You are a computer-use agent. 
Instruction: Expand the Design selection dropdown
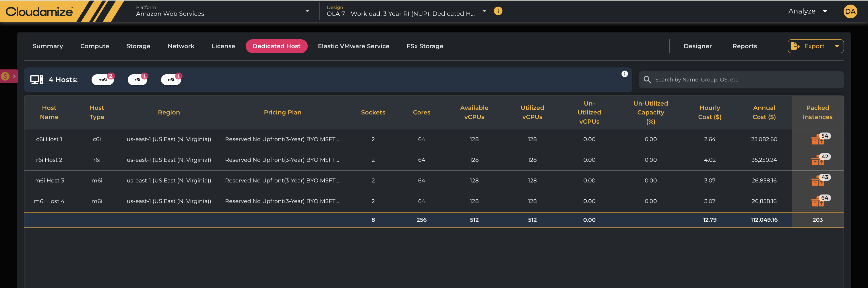click(484, 11)
